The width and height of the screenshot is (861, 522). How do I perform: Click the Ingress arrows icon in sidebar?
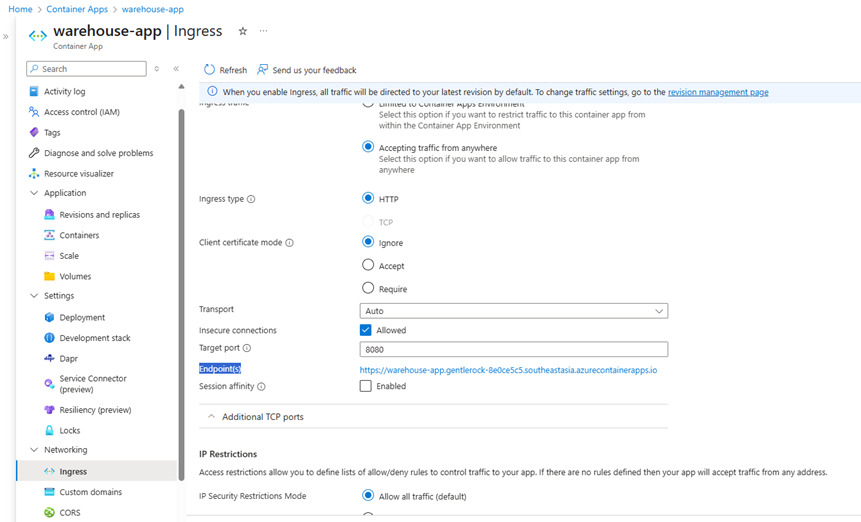pyautogui.click(x=49, y=472)
